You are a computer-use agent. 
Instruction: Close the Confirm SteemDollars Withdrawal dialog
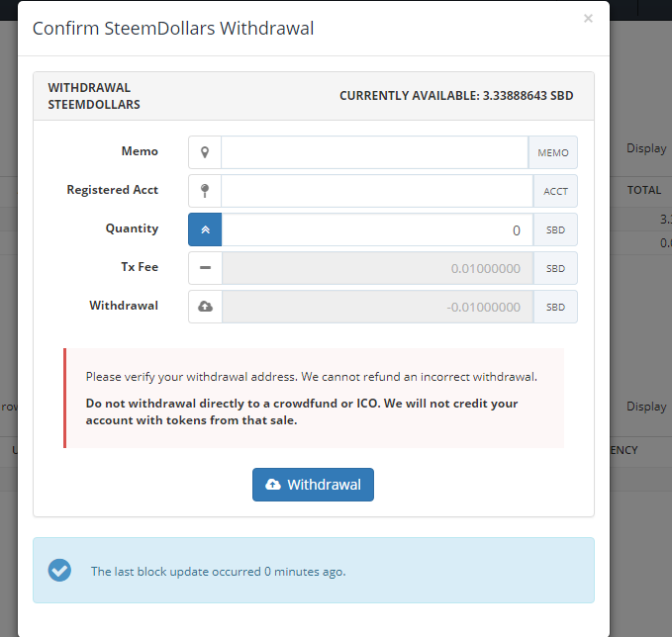588,19
